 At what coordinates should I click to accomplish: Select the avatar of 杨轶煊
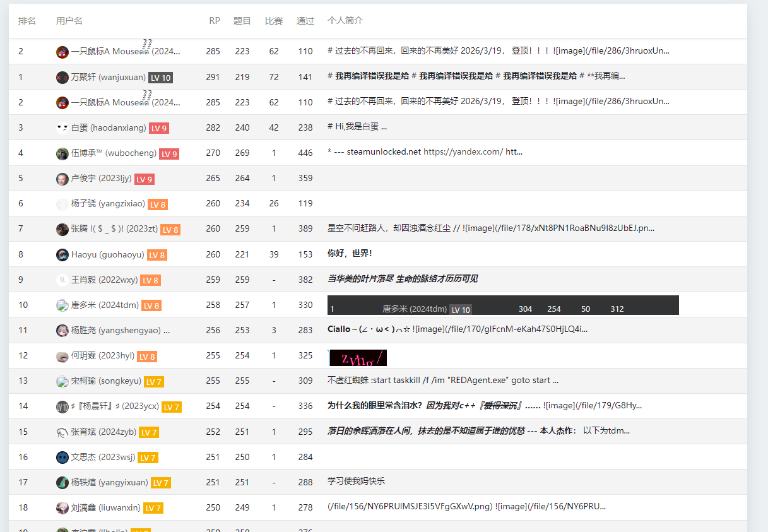click(x=62, y=482)
